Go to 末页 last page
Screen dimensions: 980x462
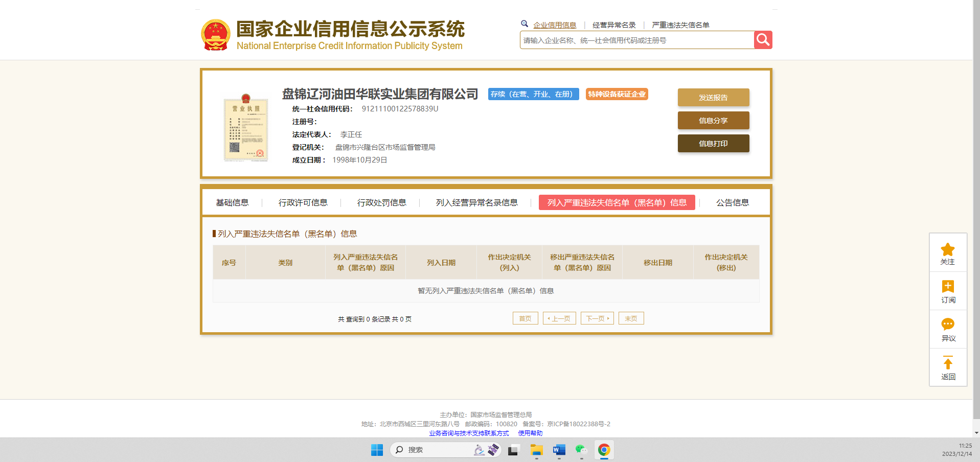[631, 318]
